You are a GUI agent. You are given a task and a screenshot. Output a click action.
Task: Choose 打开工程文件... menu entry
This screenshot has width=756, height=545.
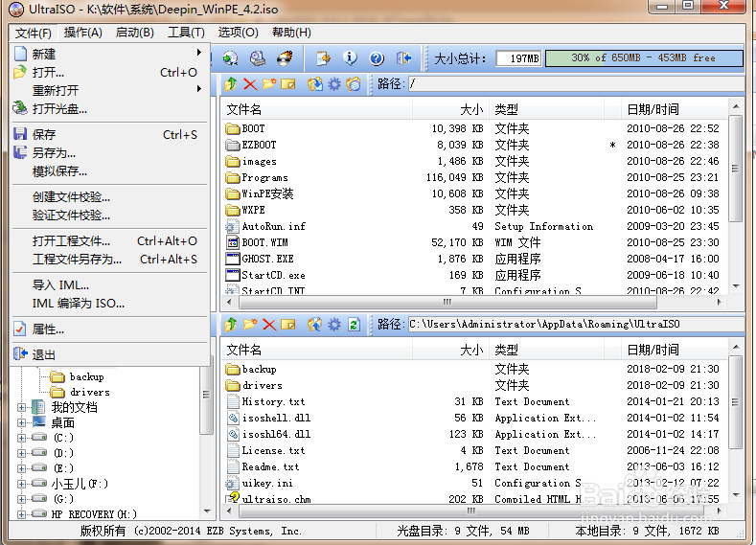[110, 241]
